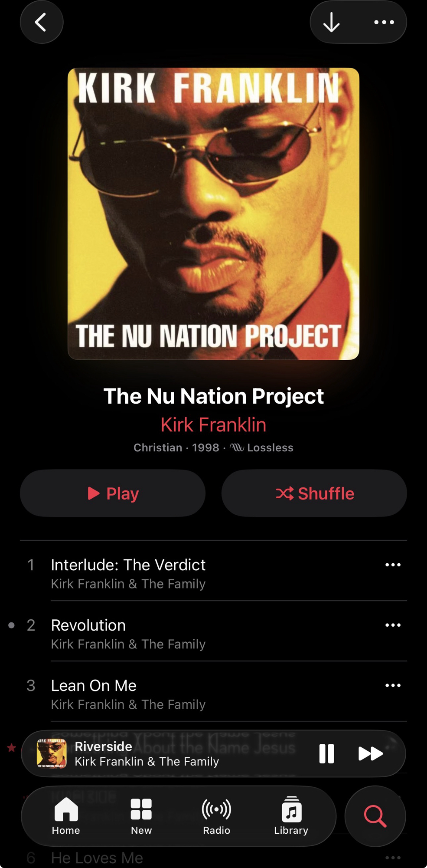Open the Riverside mini player thumbnail
The width and height of the screenshot is (427, 868).
point(52,753)
